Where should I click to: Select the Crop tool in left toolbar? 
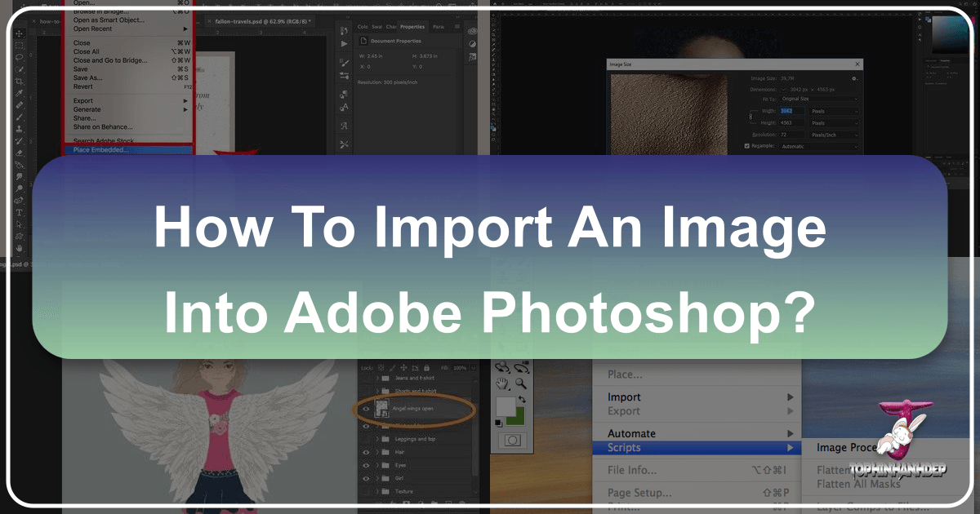18,82
